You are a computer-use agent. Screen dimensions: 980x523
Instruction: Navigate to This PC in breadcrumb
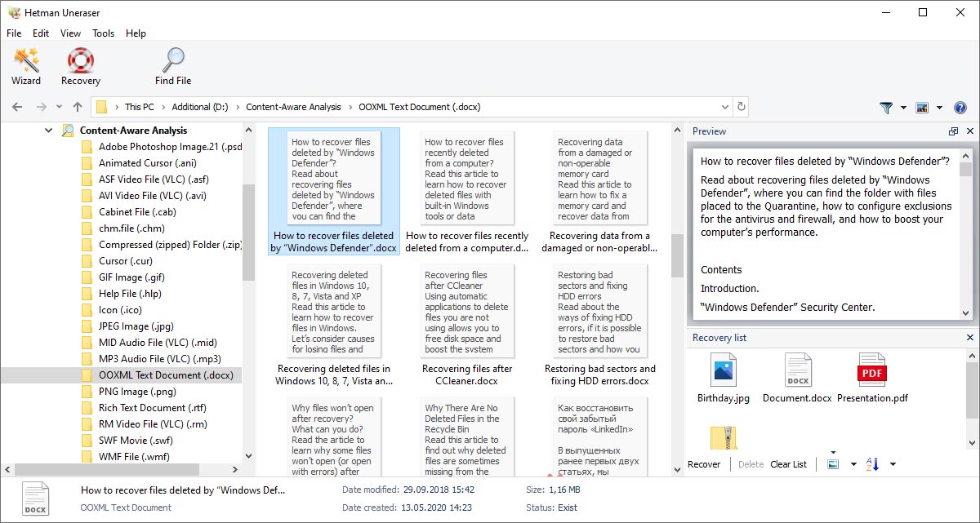pos(139,107)
